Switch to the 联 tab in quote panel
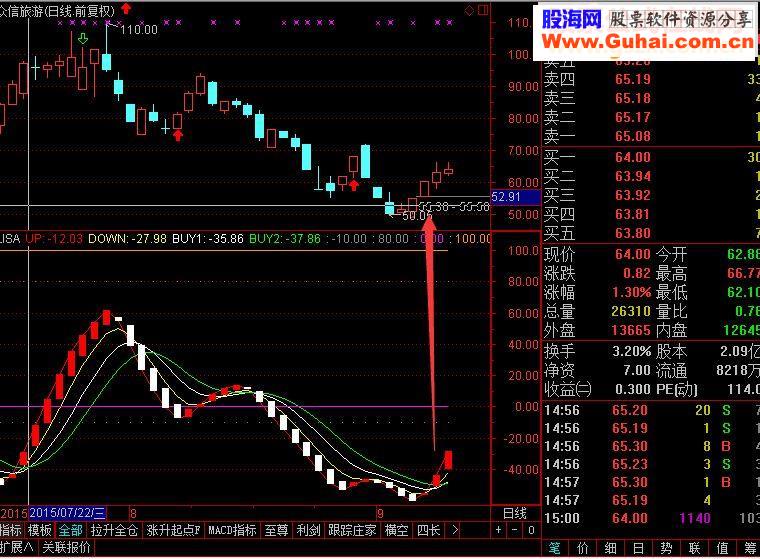The image size is (760, 559). tap(695, 548)
